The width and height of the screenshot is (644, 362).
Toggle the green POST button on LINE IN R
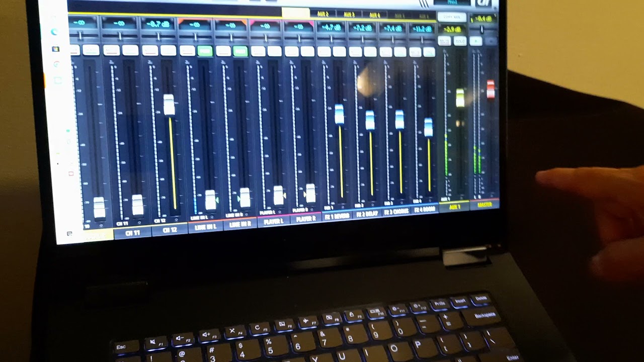point(240,51)
